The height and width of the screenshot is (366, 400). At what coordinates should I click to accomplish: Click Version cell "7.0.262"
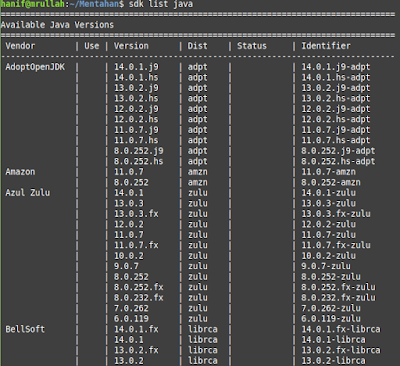(131, 308)
